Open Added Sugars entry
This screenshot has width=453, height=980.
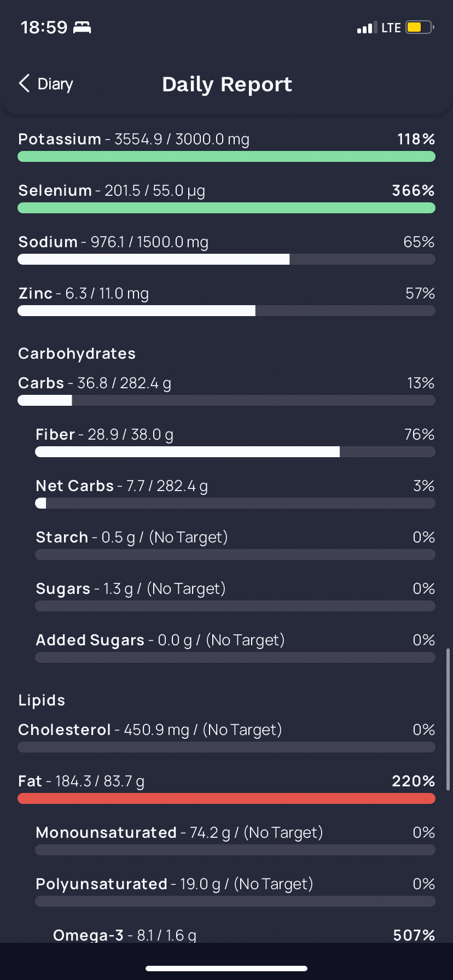tap(235, 647)
